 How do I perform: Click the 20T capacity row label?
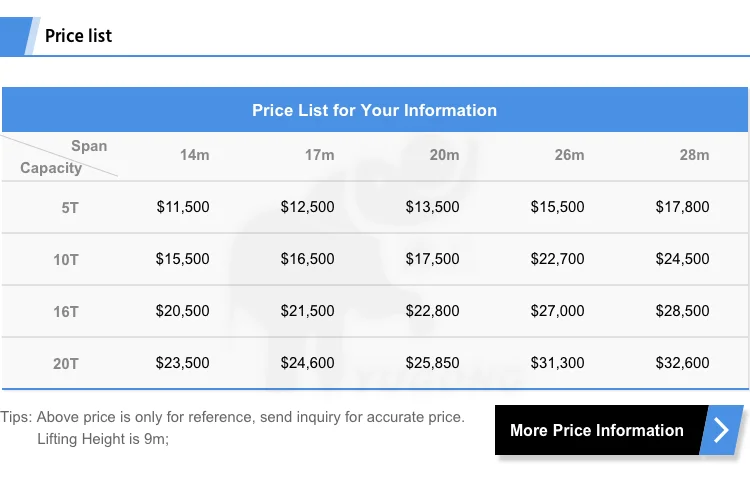(x=66, y=364)
